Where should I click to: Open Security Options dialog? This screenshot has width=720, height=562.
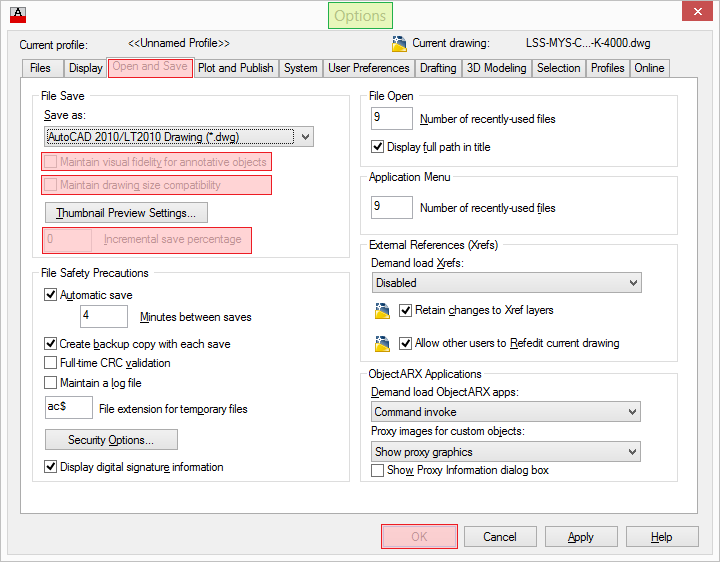coord(111,440)
